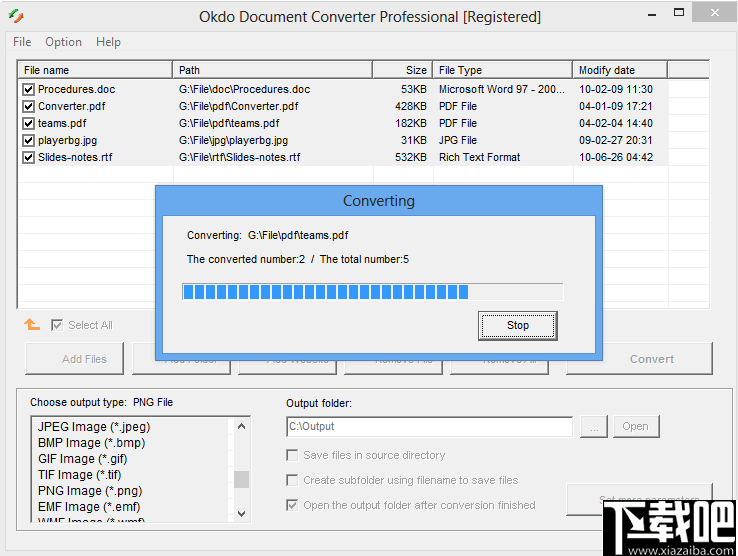This screenshot has height=556, width=738.
Task: Browse output folder with the ... button
Action: click(594, 426)
